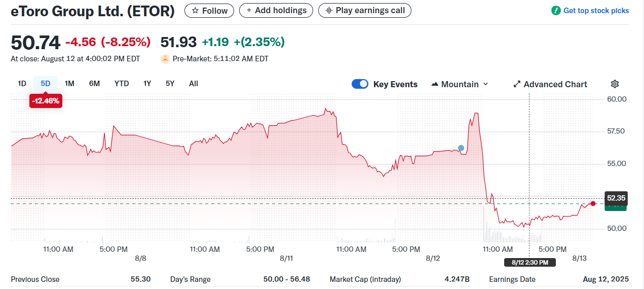Image resolution: width=644 pixels, height=289 pixels.
Task: Click the blue key event dot on chart
Action: pos(461,148)
